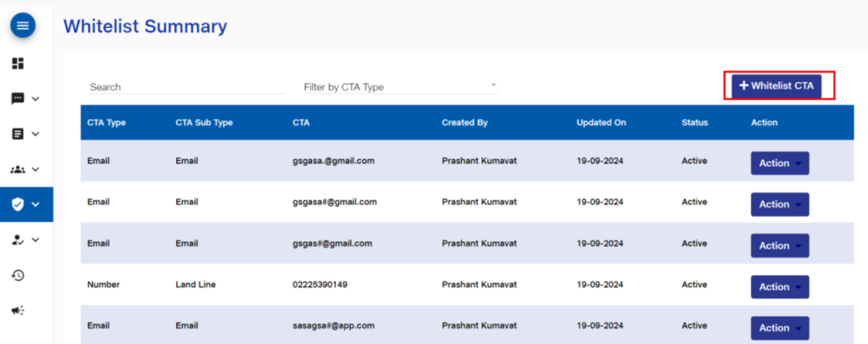Open Action dropdown for 02225390149 row
The height and width of the screenshot is (344, 868).
[780, 287]
